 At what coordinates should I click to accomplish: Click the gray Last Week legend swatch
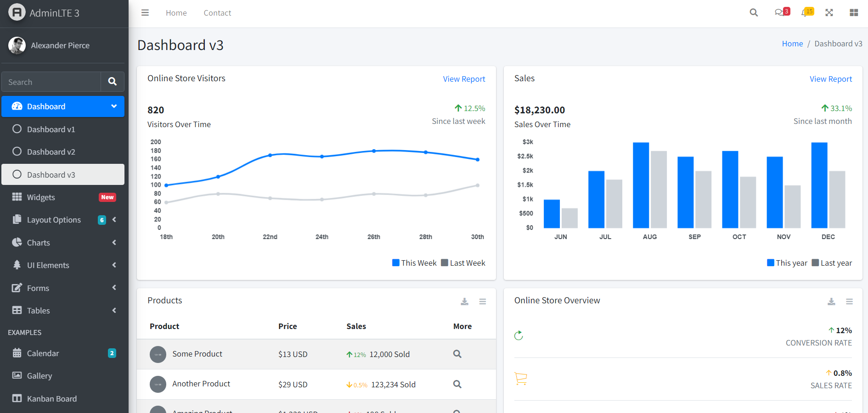point(444,262)
